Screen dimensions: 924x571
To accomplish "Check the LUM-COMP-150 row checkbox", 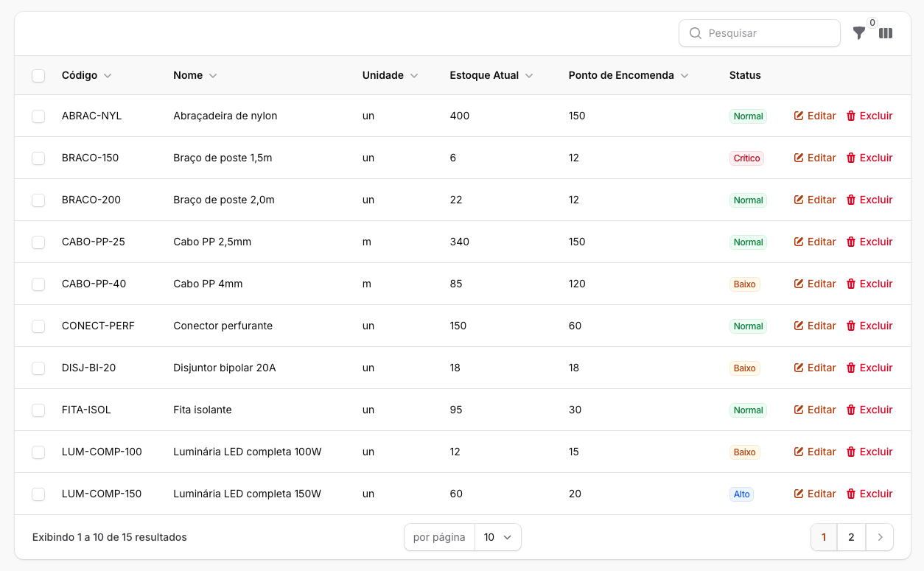I will click(38, 494).
